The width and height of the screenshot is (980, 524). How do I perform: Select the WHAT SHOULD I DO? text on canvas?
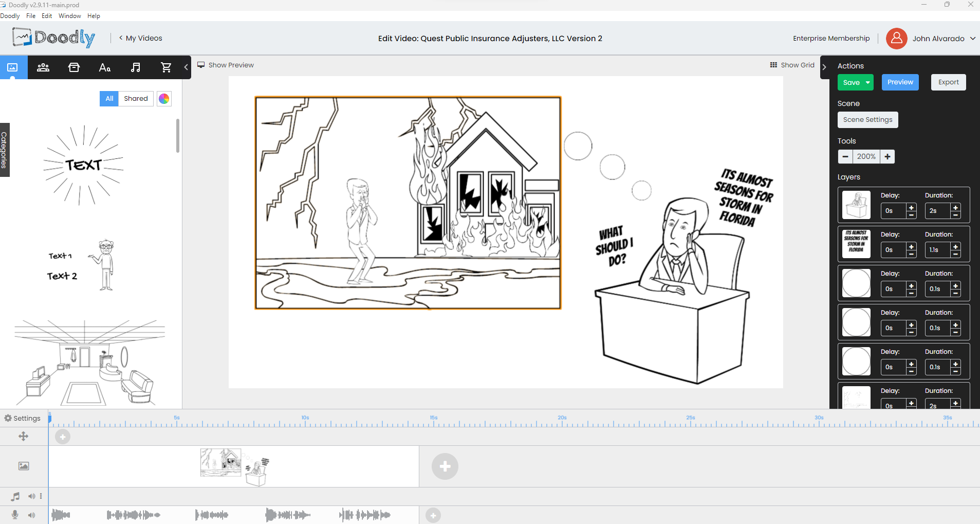coord(614,246)
